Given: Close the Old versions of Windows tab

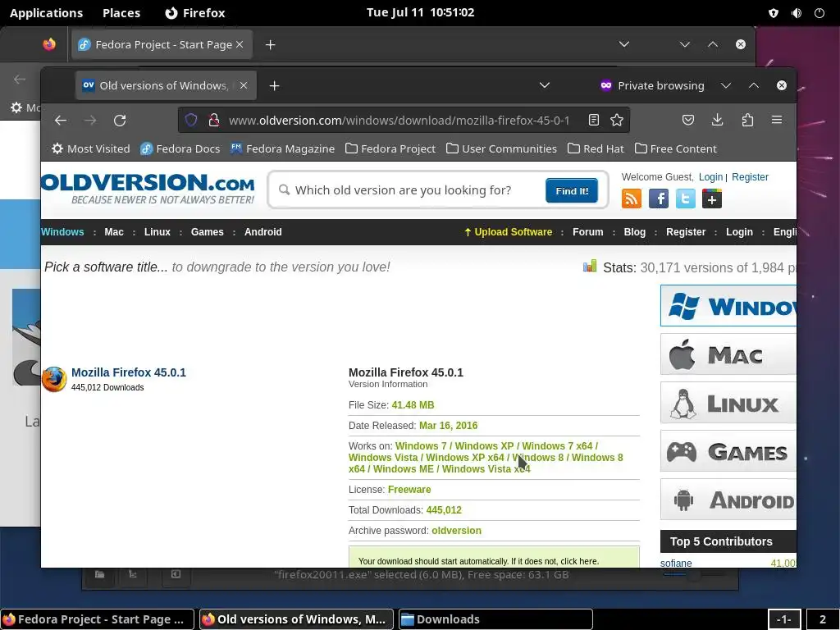Looking at the screenshot, I should click(244, 85).
